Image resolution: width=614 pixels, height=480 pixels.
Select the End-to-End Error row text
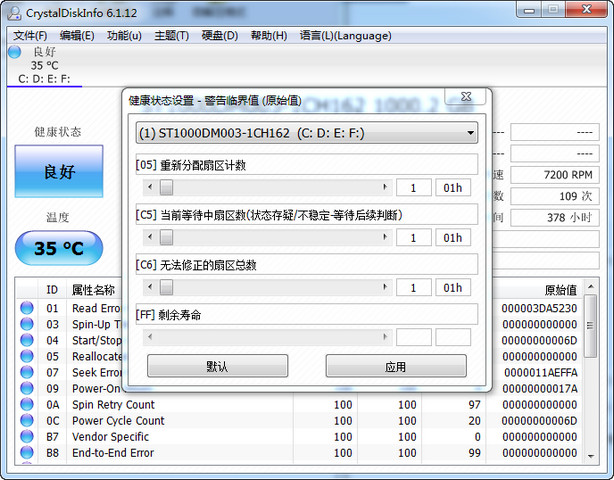(x=113, y=453)
